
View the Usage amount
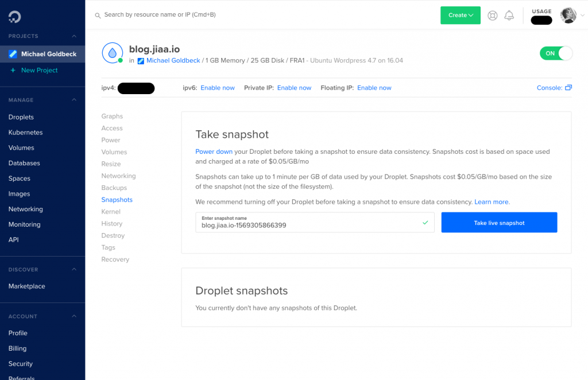[541, 20]
